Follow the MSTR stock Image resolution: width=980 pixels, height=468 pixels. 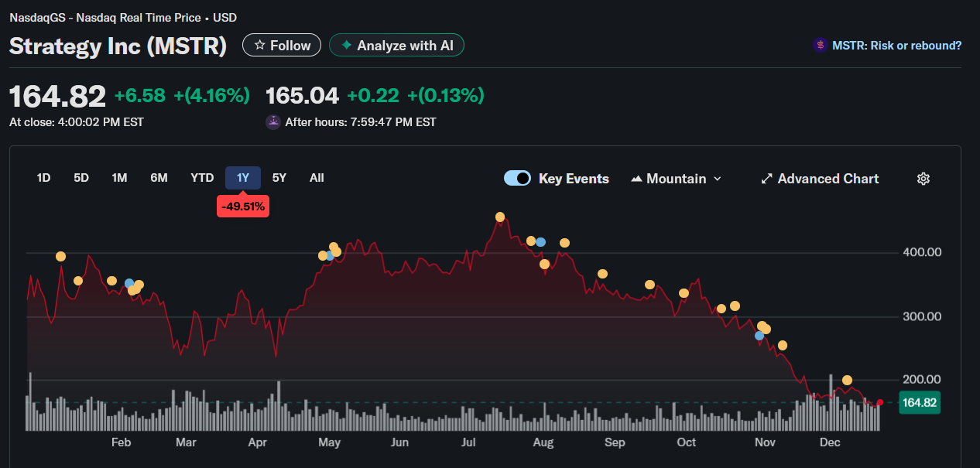[282, 46]
